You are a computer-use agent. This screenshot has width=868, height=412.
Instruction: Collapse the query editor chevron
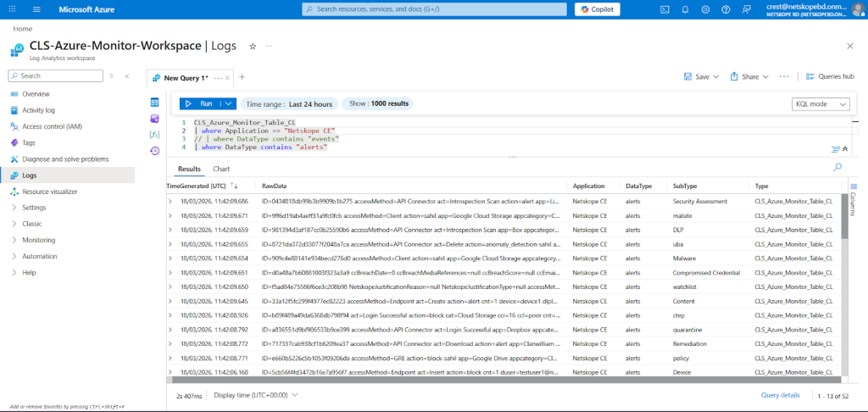[845, 149]
